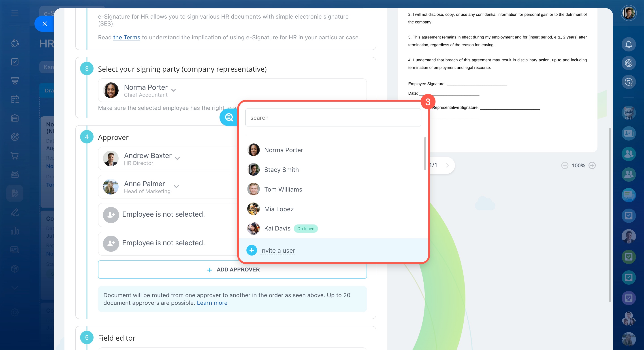
Task: Click Andrew Baxter's avatar in approver row
Action: point(111,158)
